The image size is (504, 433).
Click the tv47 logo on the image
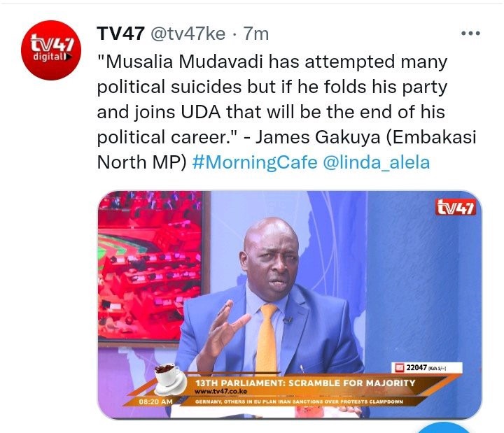point(455,207)
